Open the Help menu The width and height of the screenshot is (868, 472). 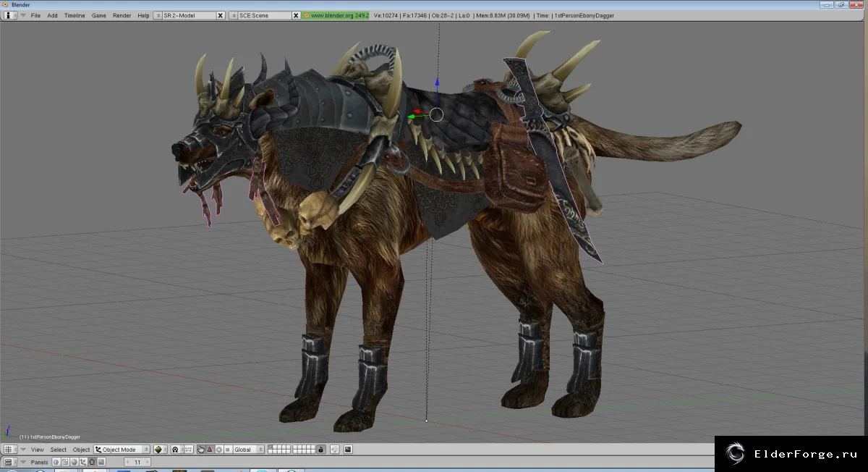pos(143,15)
